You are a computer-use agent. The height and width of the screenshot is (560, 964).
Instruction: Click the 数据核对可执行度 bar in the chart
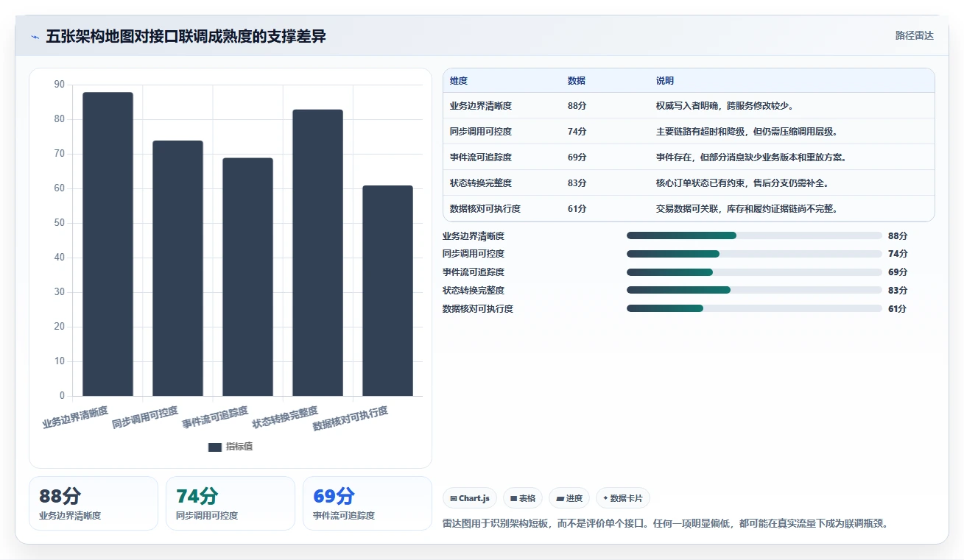[x=387, y=291]
